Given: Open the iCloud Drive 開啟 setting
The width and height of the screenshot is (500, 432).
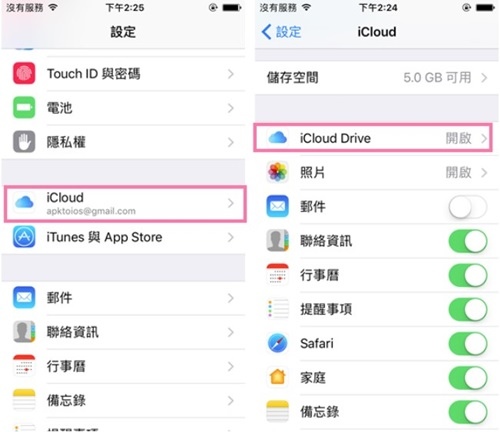Looking at the screenshot, I should click(x=373, y=138).
